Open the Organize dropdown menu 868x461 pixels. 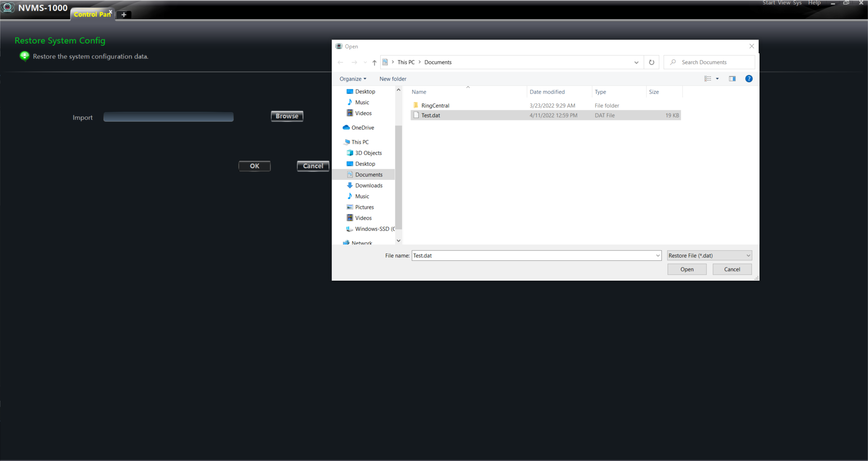point(353,79)
